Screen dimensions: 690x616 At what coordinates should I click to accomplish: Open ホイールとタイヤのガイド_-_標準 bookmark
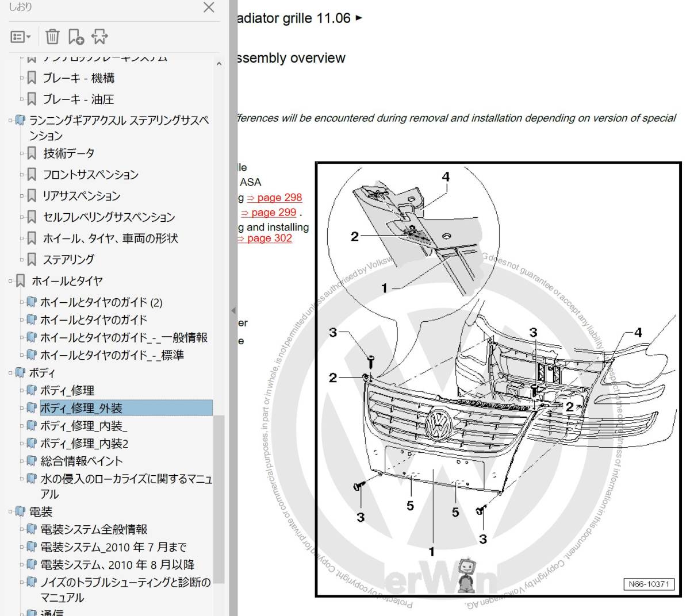pyautogui.click(x=112, y=355)
